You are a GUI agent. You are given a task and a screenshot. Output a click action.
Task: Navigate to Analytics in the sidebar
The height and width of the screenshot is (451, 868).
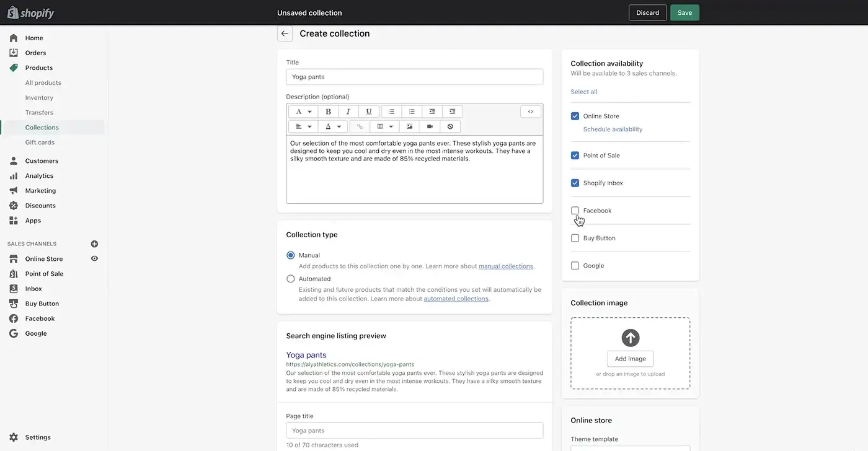(x=40, y=175)
